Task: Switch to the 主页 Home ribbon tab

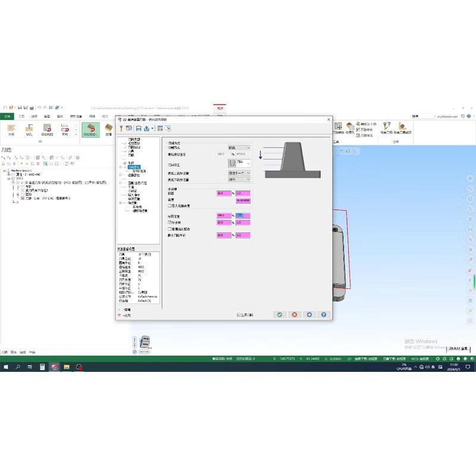Action: (21, 116)
